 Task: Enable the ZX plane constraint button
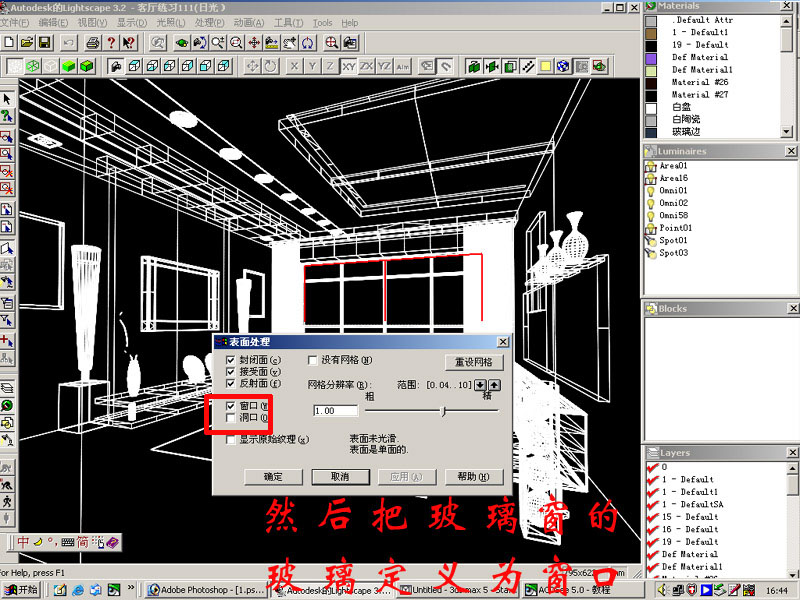[366, 66]
